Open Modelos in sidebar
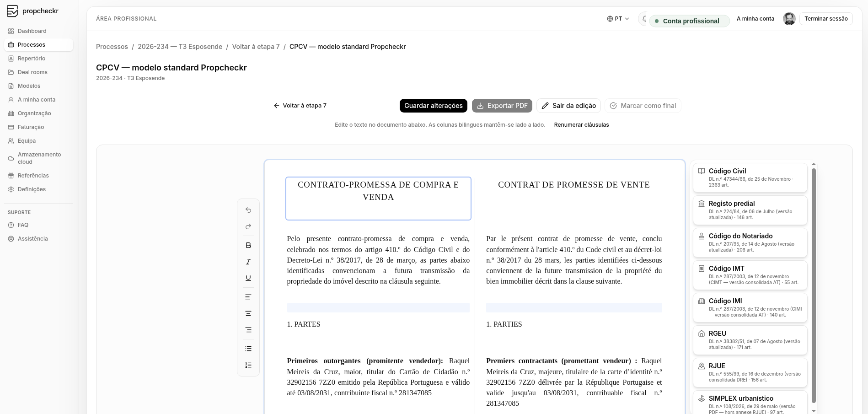This screenshot has height=414, width=868. (x=38, y=86)
